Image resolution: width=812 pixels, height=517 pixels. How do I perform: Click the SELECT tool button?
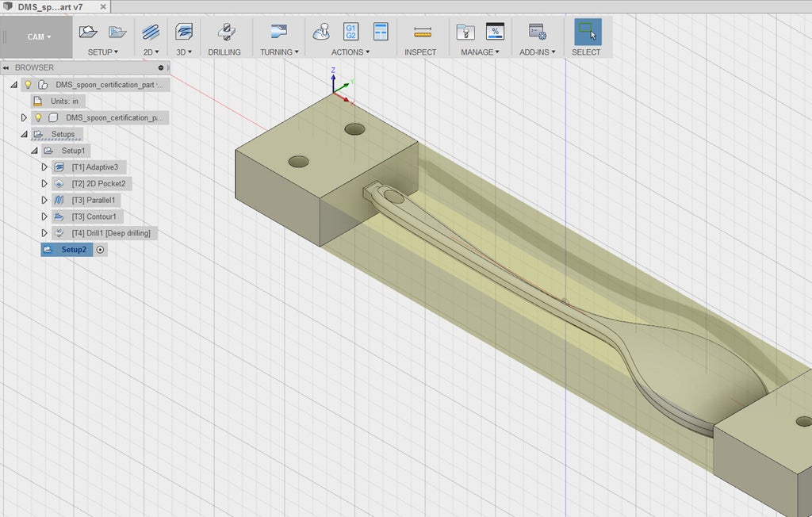pos(587,33)
